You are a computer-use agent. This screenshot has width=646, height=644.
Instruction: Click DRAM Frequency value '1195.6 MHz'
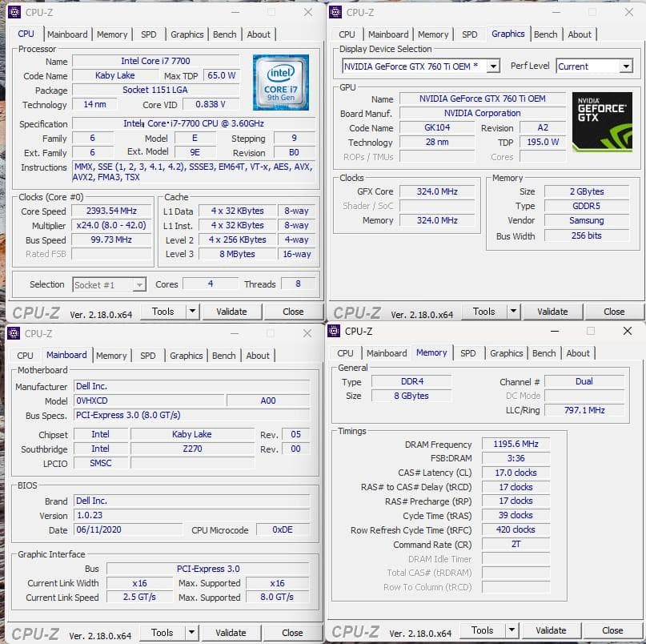[516, 444]
